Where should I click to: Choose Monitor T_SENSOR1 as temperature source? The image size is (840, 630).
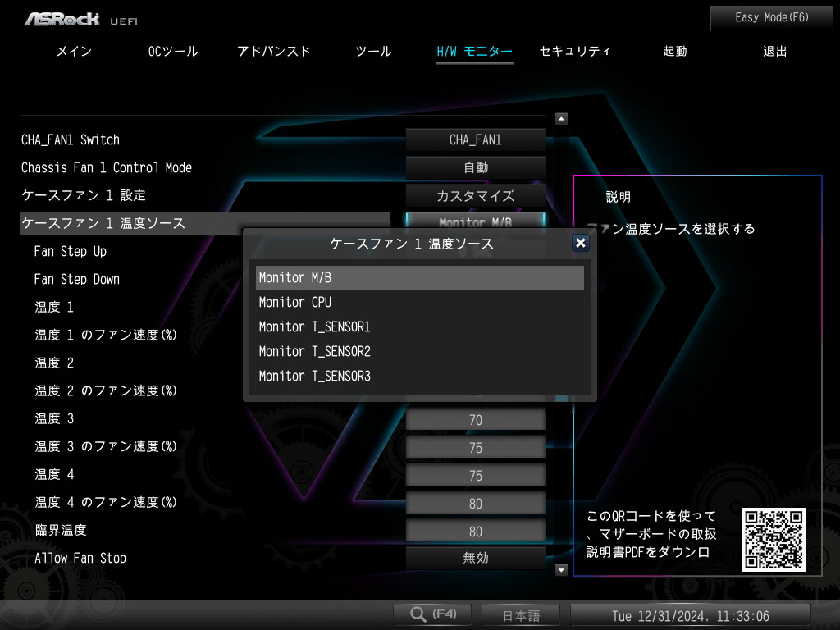[419, 327]
